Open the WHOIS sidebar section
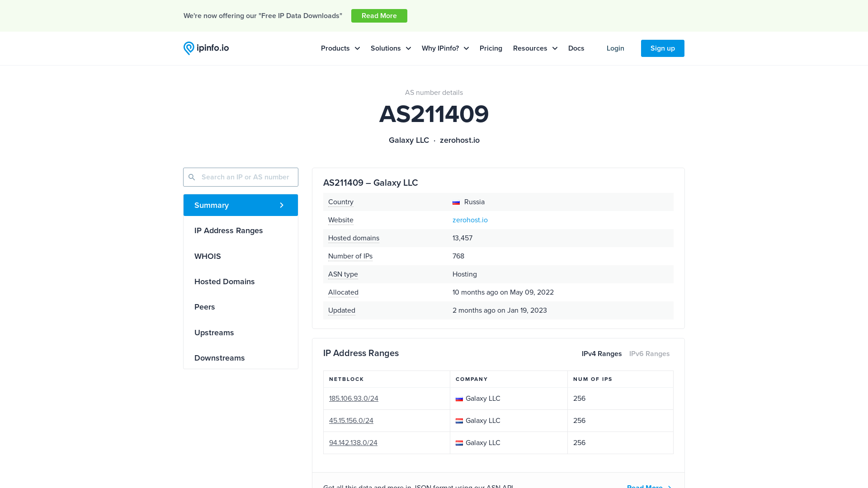Image resolution: width=868 pixels, height=488 pixels. [241, 256]
